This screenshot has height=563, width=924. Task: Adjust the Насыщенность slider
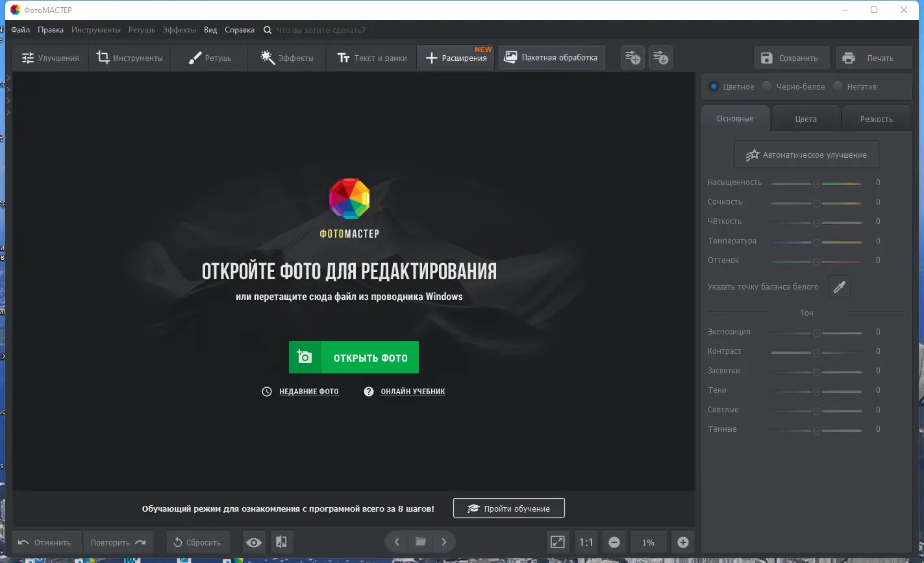(816, 182)
